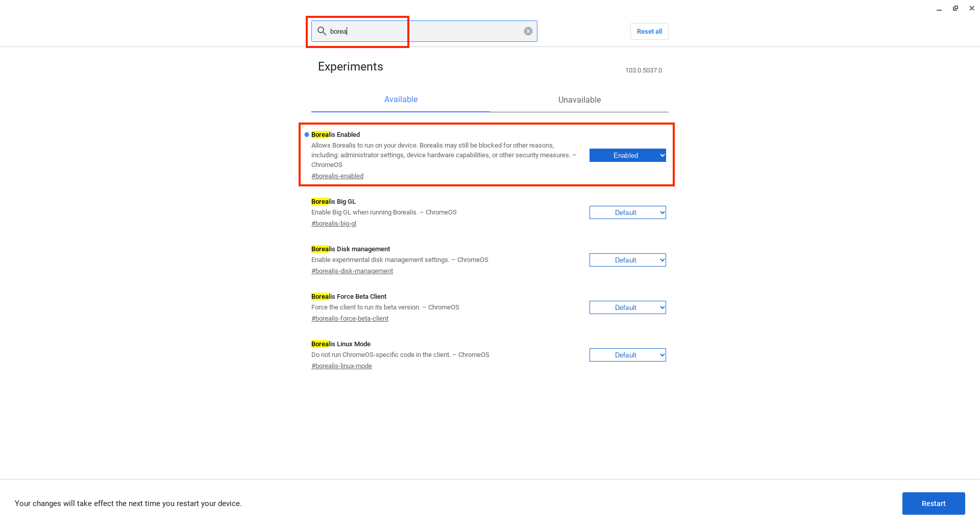Screen dimensions: 980x527
Task: Select the Borealis Enabled title text
Action: click(335, 135)
